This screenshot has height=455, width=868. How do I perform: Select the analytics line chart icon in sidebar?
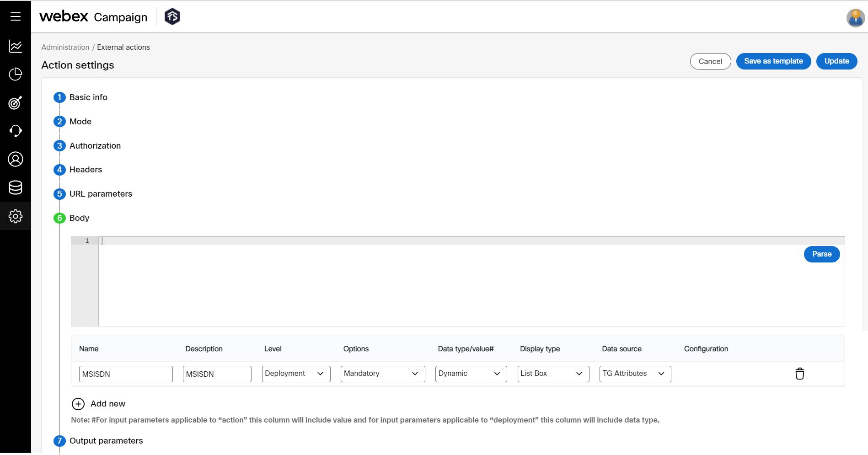click(x=15, y=46)
